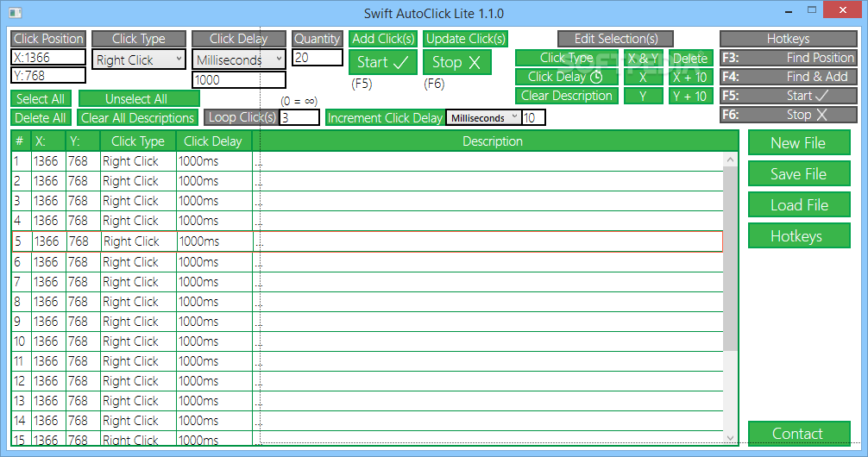Click row 7 X value 1366
The width and height of the screenshot is (868, 457).
(48, 282)
